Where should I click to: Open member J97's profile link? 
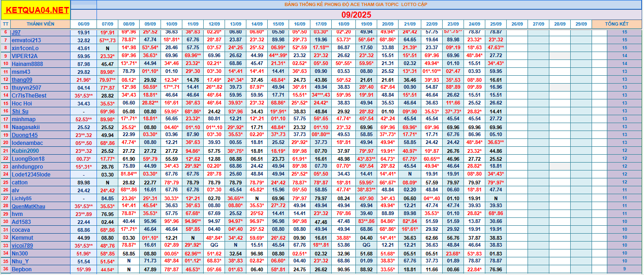tap(16, 33)
